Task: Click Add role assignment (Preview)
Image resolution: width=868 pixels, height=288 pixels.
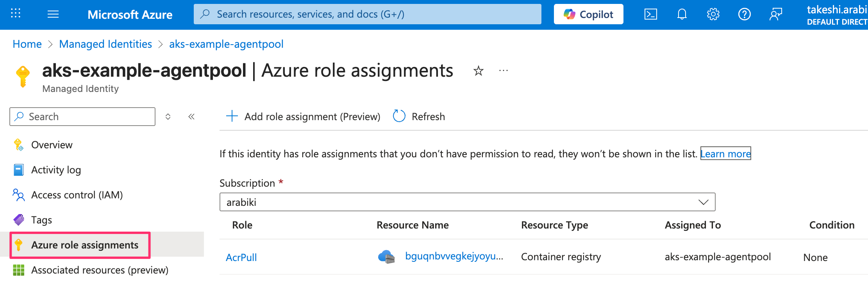Action: (x=303, y=116)
